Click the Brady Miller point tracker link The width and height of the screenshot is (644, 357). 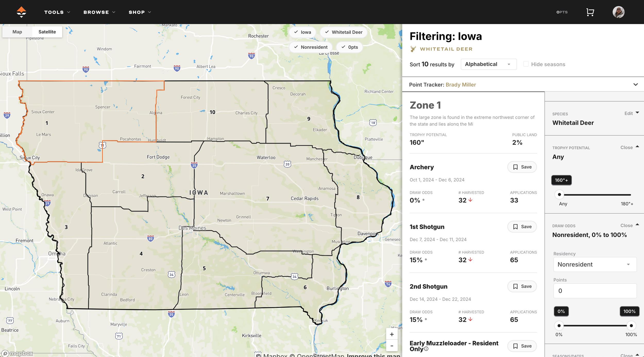(460, 84)
